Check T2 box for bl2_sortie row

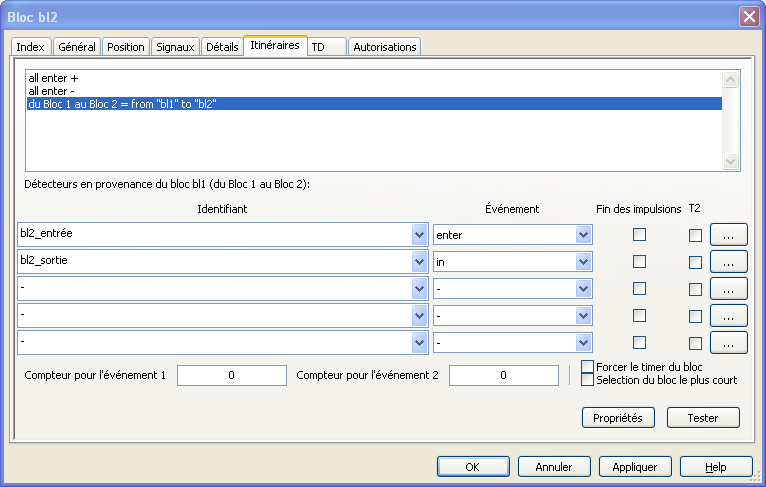[x=695, y=262]
